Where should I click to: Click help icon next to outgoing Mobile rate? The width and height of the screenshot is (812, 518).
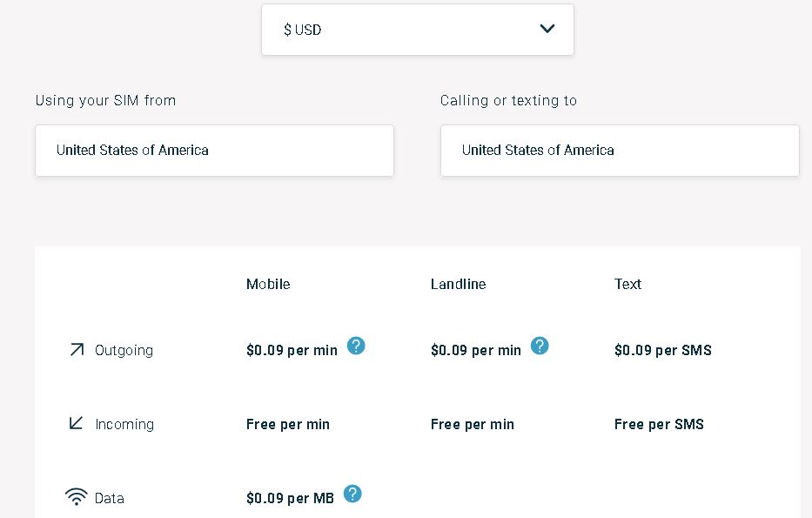click(x=356, y=346)
